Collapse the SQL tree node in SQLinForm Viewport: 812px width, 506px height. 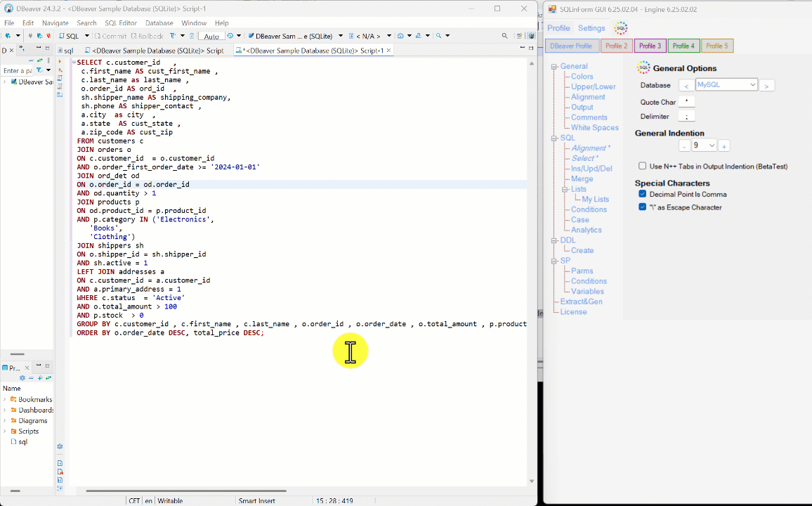(554, 138)
